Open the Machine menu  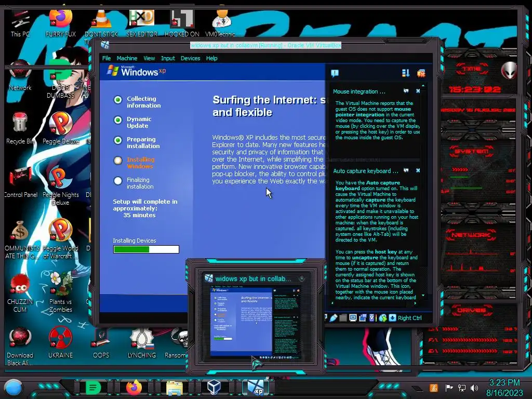coord(127,58)
